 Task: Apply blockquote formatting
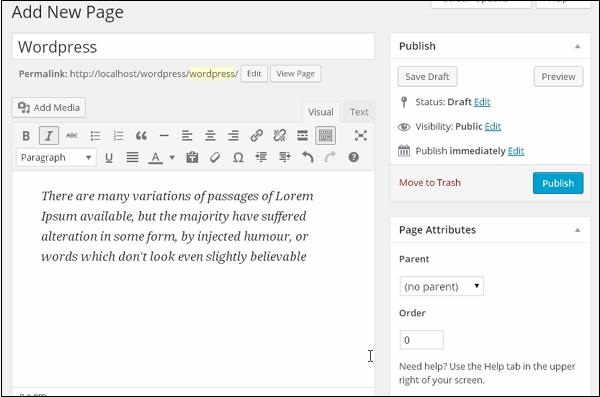141,136
